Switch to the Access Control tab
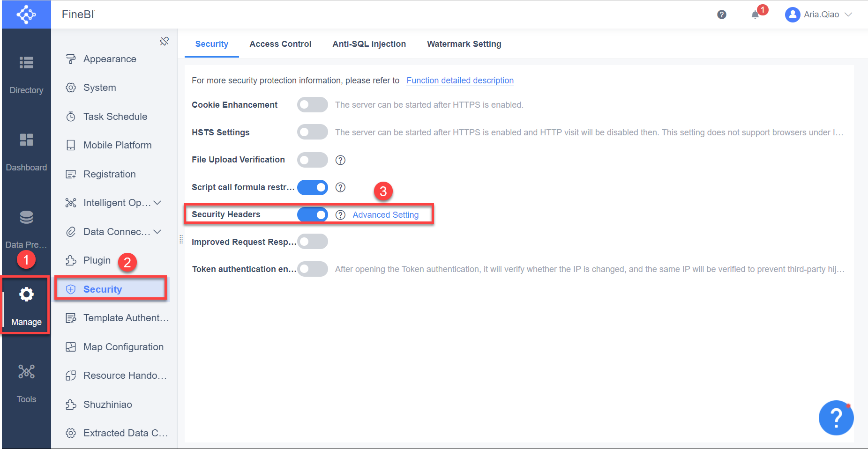 pos(280,44)
